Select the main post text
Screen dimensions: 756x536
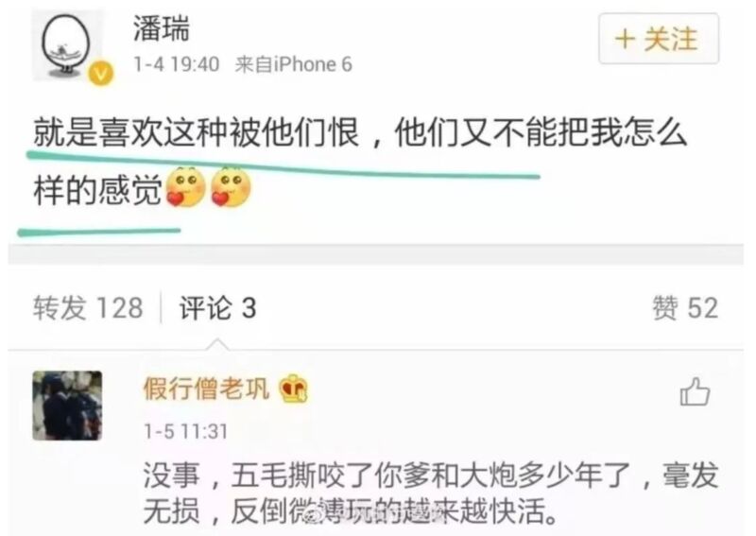click(360, 162)
